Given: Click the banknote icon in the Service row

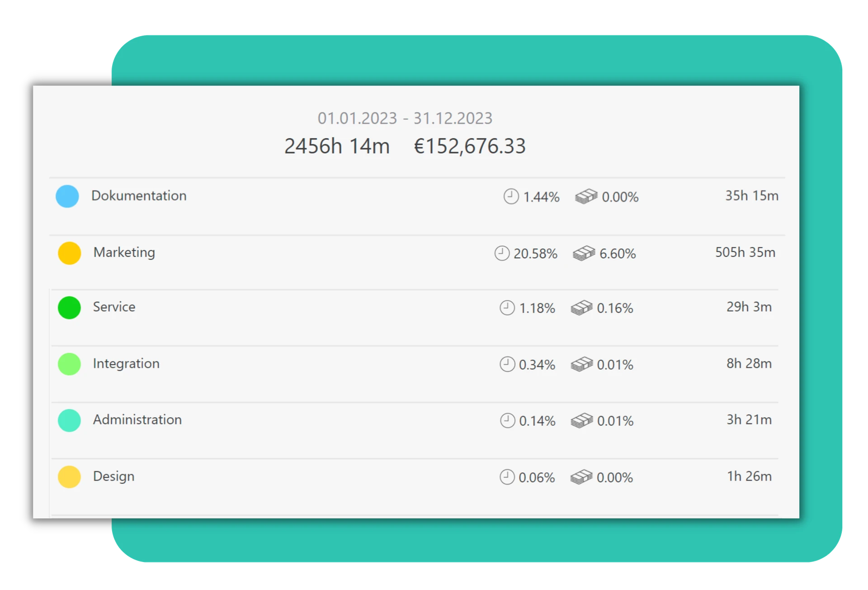Looking at the screenshot, I should coord(581,308).
